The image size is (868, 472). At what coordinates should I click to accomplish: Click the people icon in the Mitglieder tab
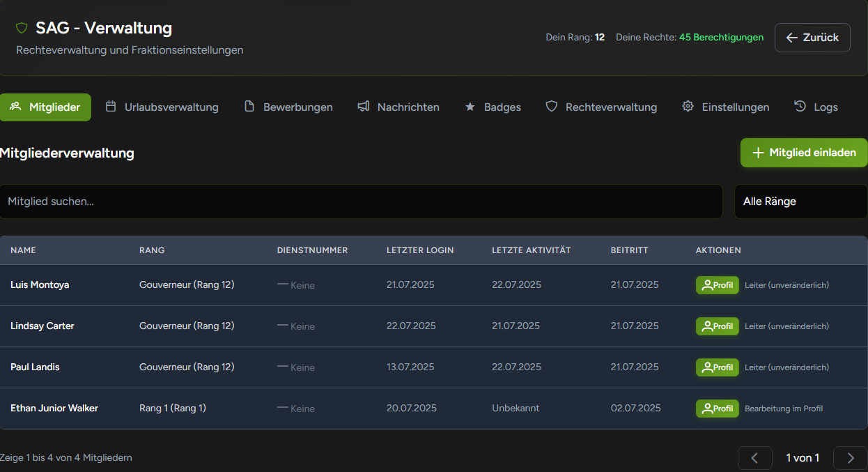coord(15,107)
